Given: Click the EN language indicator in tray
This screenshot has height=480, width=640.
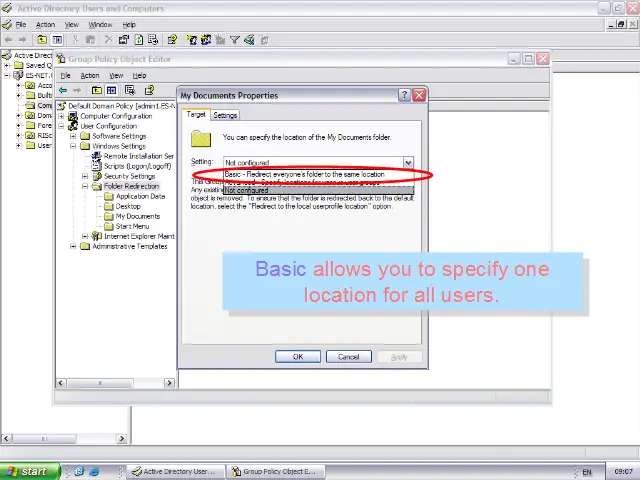Looking at the screenshot, I should 587,472.
